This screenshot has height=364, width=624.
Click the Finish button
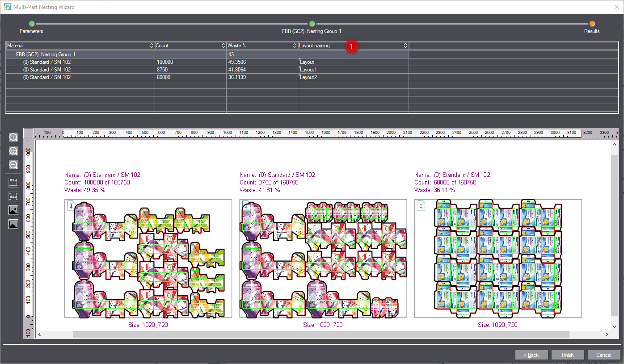tap(568, 355)
